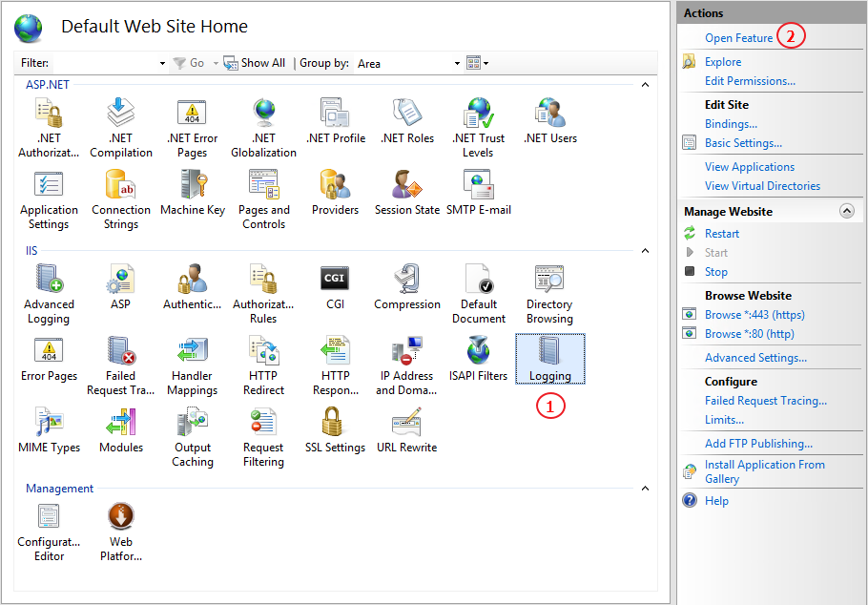
Task: Open the MIME Types feature
Action: [x=49, y=428]
